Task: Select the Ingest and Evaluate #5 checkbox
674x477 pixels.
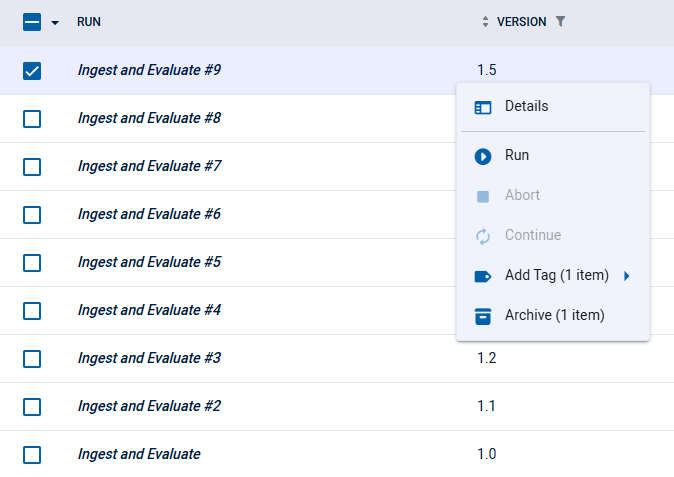Action: pyautogui.click(x=32, y=263)
